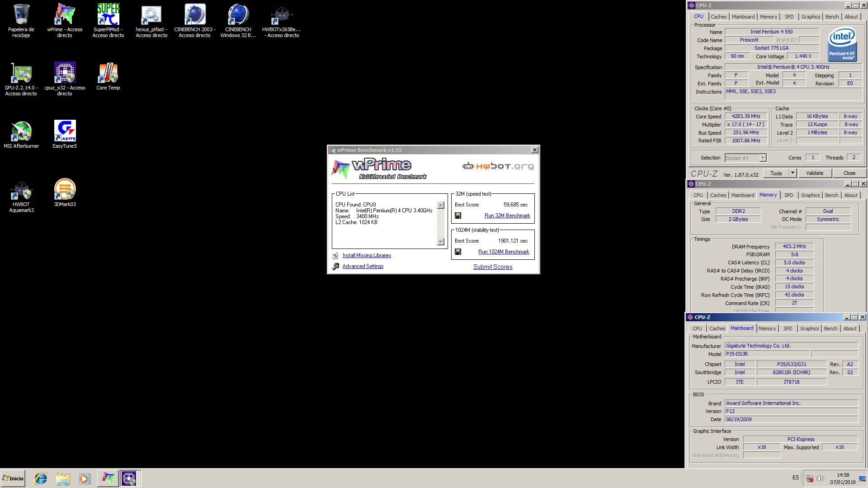Viewport: 868px width, 488px height.
Task: Open the HWBOT Aquamark3 desktop icon
Action: [21, 196]
